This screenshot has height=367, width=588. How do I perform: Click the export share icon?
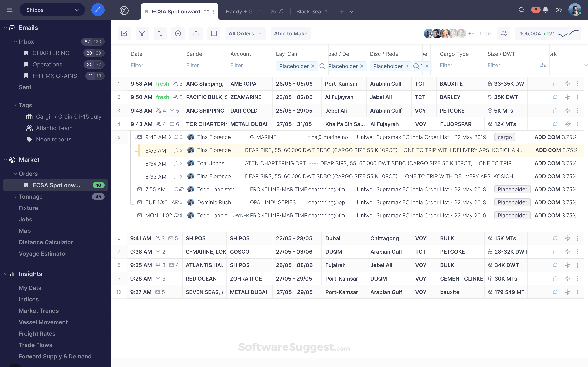coord(196,33)
